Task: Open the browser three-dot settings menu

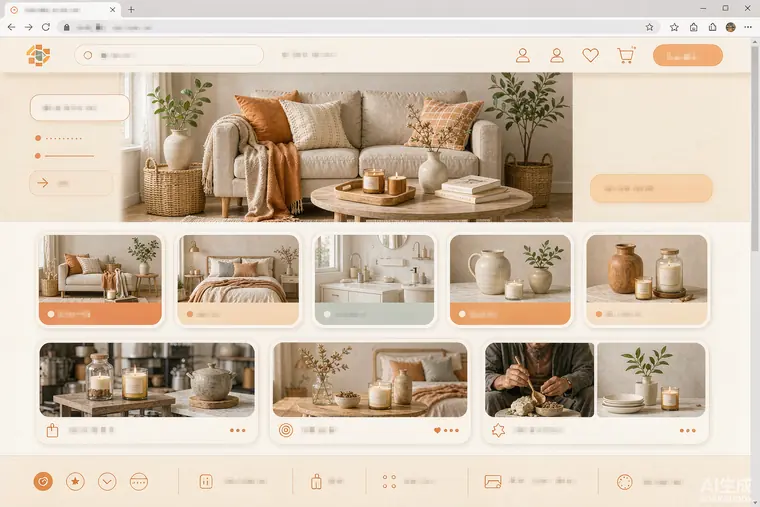Action: click(x=748, y=27)
